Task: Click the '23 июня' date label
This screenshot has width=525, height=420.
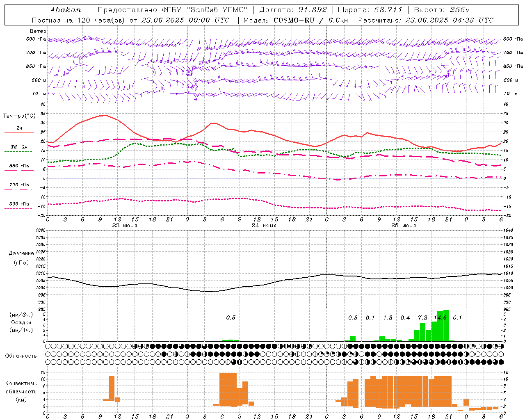Action: tap(125, 226)
